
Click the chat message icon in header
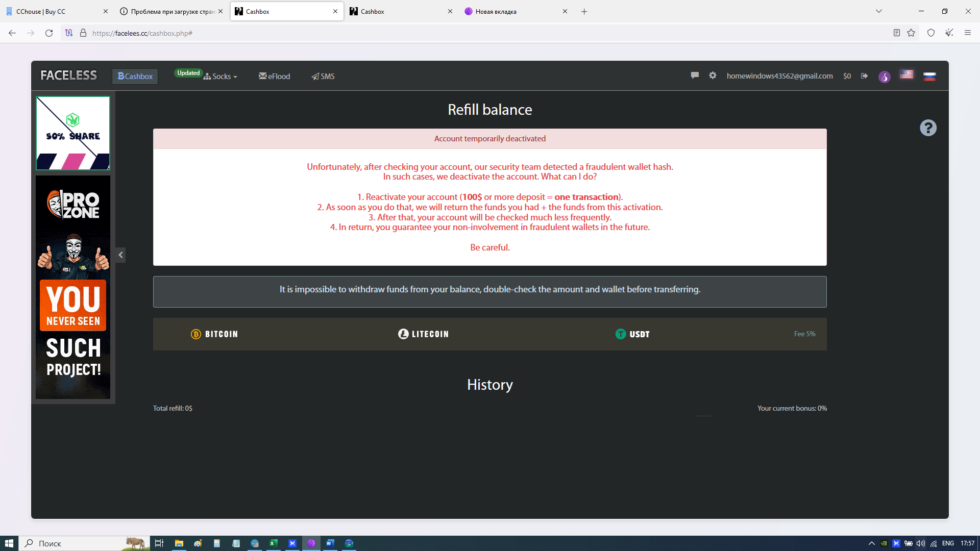coord(695,76)
